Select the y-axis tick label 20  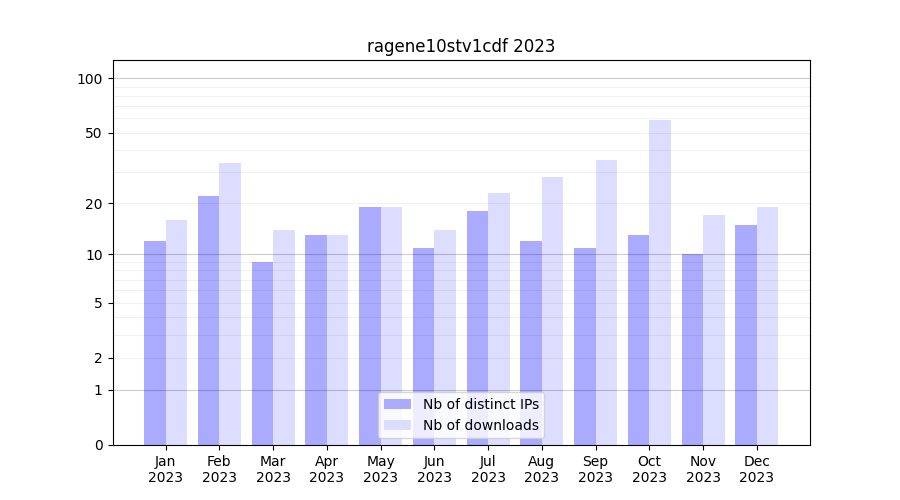93,204
